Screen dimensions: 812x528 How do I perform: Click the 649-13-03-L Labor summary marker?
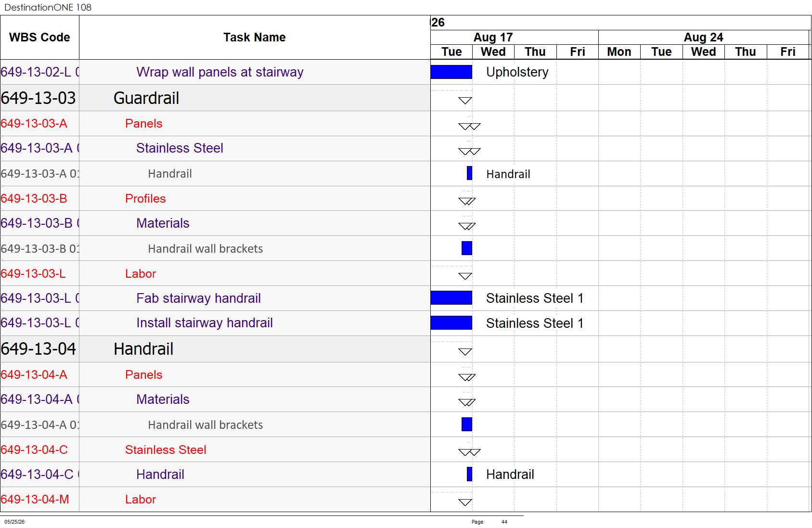tap(465, 276)
